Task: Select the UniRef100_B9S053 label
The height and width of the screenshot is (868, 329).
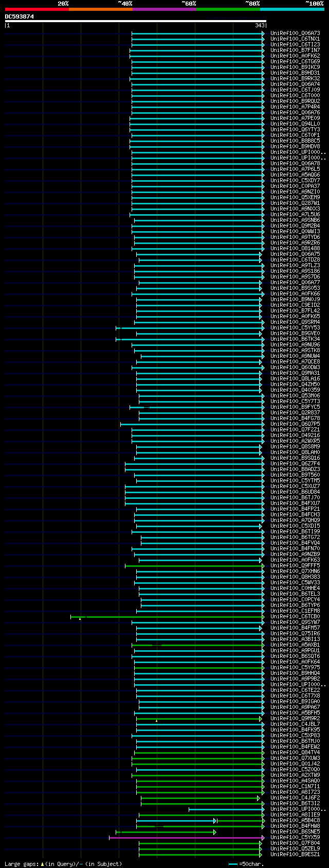Action: tap(295, 288)
